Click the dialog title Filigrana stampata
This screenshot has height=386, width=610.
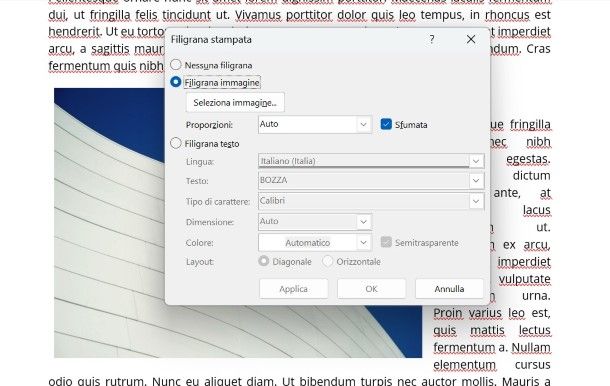pyautogui.click(x=211, y=39)
